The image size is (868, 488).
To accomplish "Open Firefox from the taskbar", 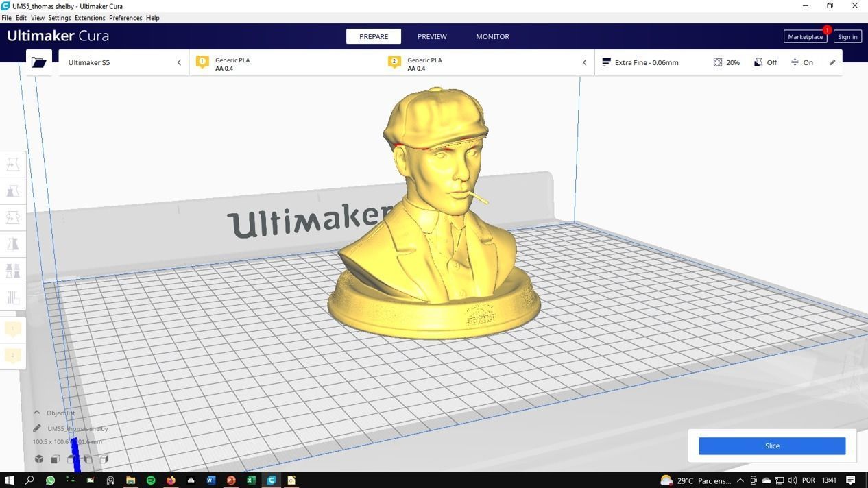I will tap(171, 480).
